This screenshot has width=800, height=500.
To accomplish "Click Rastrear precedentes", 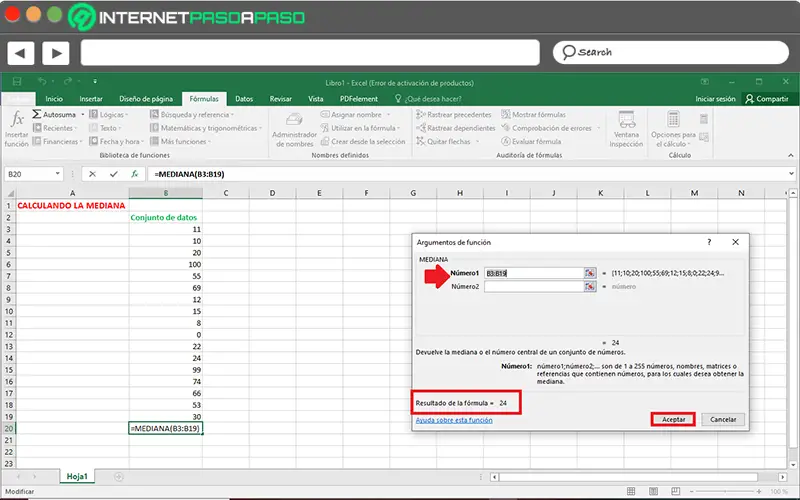I will [454, 114].
